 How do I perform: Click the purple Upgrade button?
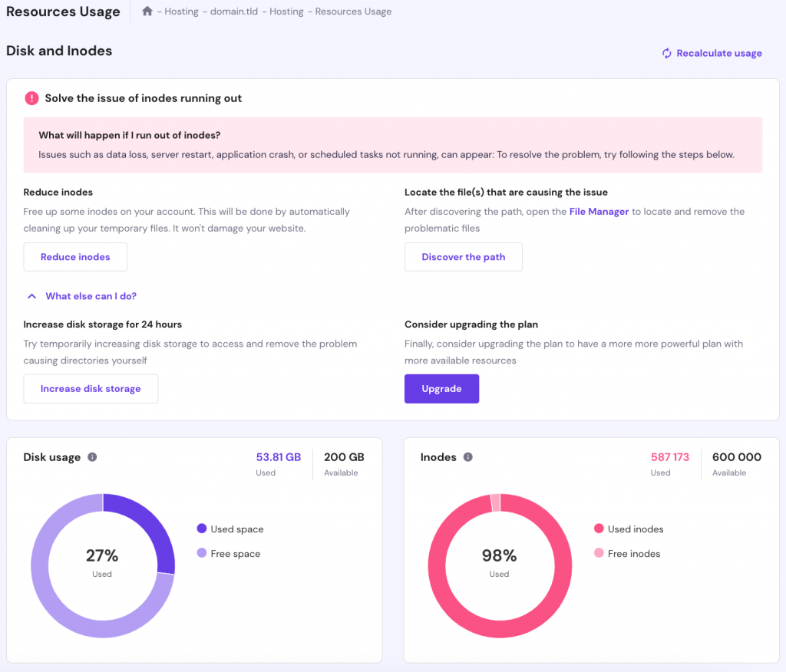[x=441, y=389]
